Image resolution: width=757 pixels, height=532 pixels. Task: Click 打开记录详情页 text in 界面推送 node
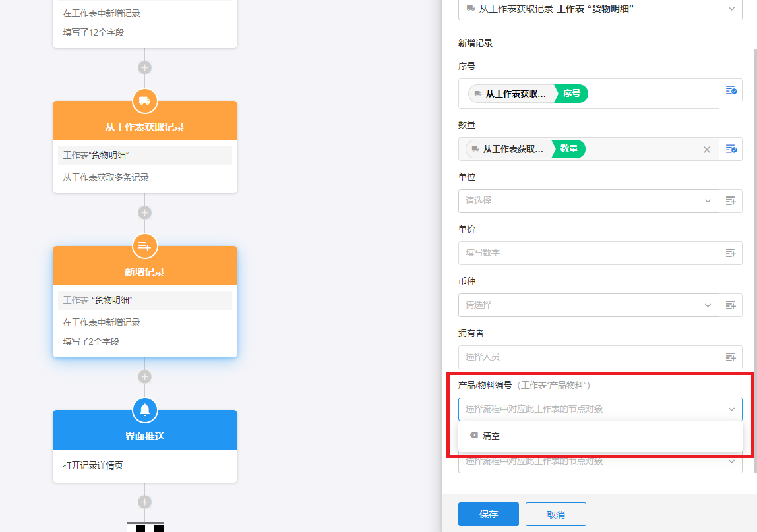(93, 465)
